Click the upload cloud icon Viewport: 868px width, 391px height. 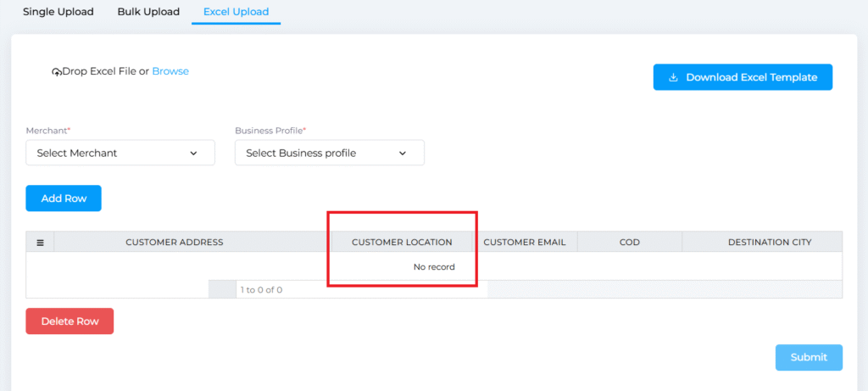tap(57, 72)
